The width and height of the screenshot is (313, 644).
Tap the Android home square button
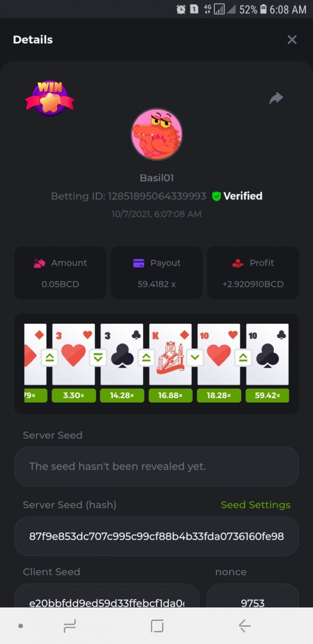(x=157, y=626)
